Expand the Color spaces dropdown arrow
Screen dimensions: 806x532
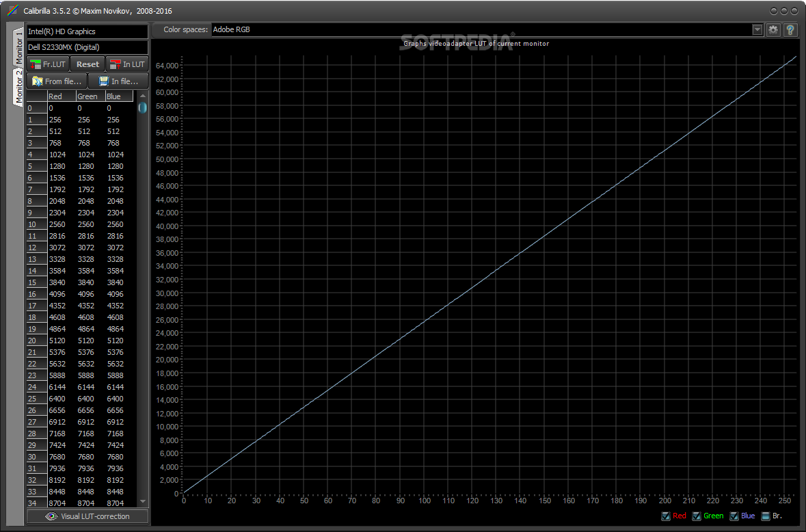coord(757,30)
